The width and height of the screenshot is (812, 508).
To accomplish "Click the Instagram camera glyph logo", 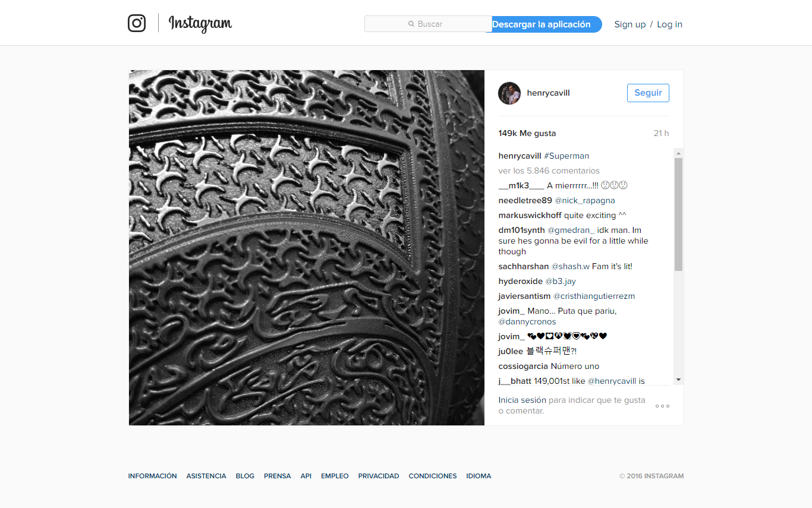I will point(137,23).
